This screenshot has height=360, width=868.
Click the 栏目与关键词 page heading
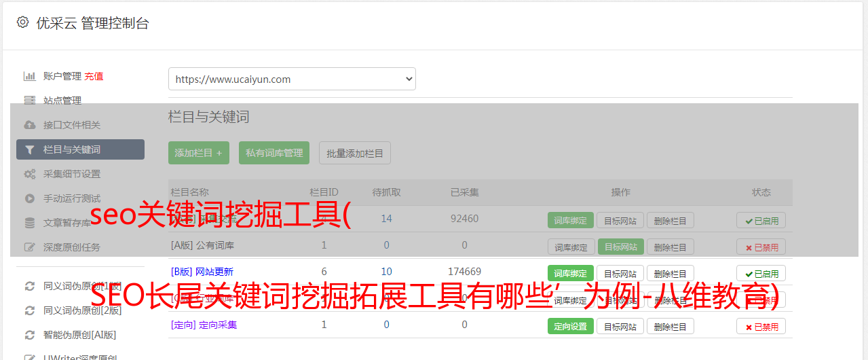click(208, 117)
